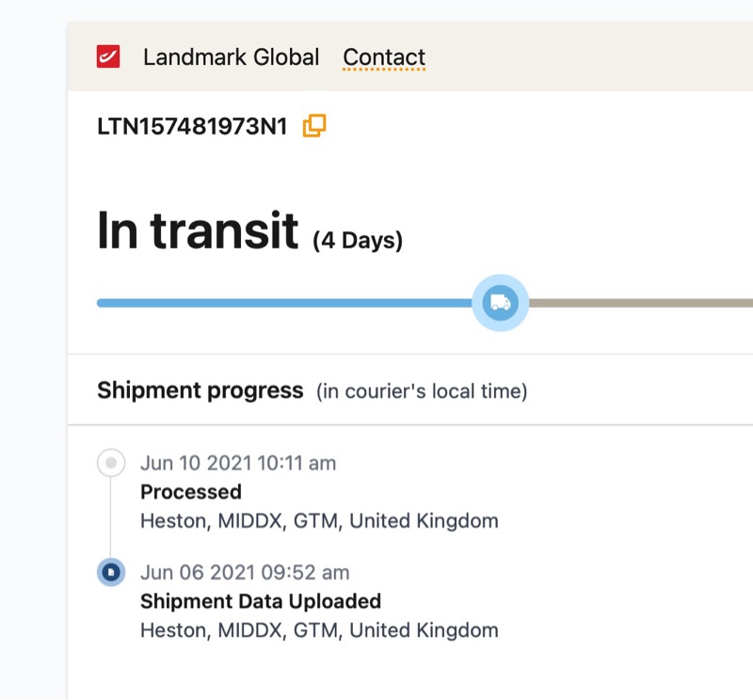
Task: Click the courier's local time note
Action: (422, 391)
